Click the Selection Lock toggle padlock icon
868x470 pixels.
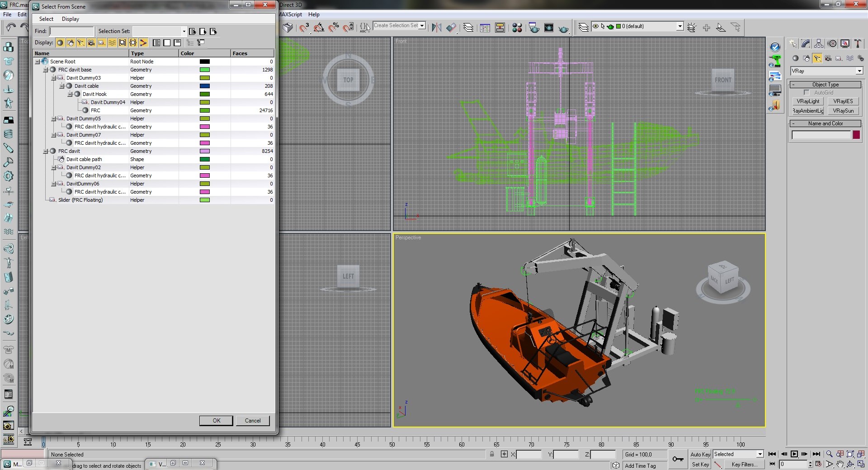[x=492, y=454]
